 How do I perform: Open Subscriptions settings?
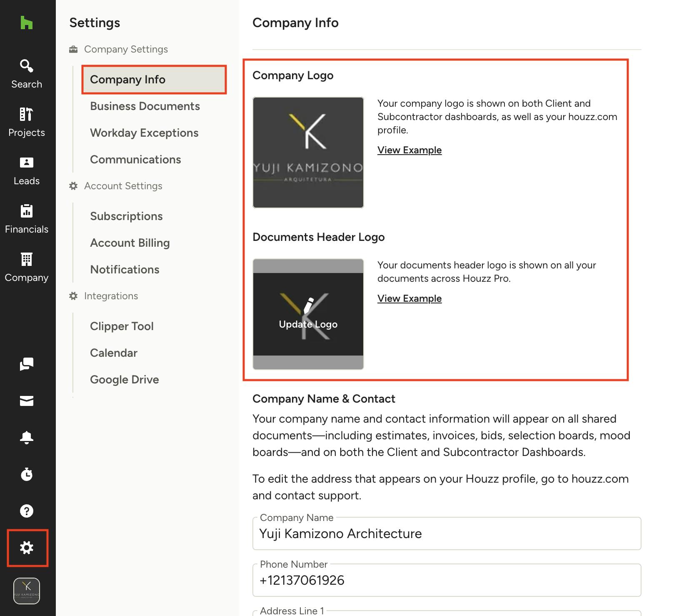(x=126, y=216)
